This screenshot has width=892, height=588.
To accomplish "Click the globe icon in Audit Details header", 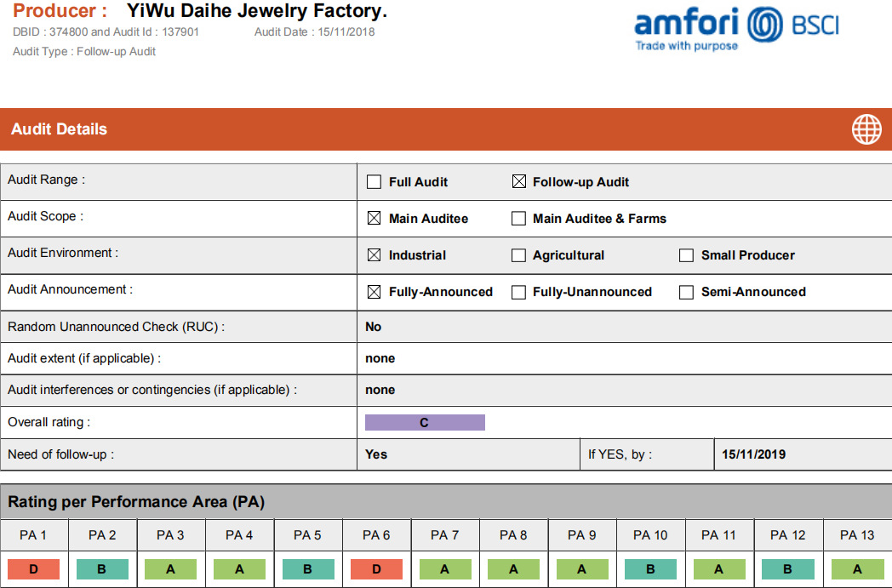I will [866, 129].
